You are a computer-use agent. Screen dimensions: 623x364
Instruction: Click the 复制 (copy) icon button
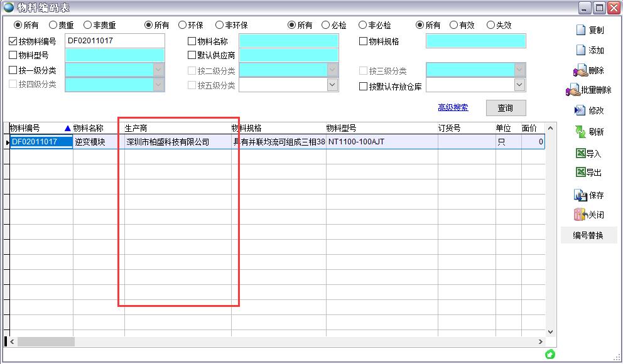coord(581,30)
